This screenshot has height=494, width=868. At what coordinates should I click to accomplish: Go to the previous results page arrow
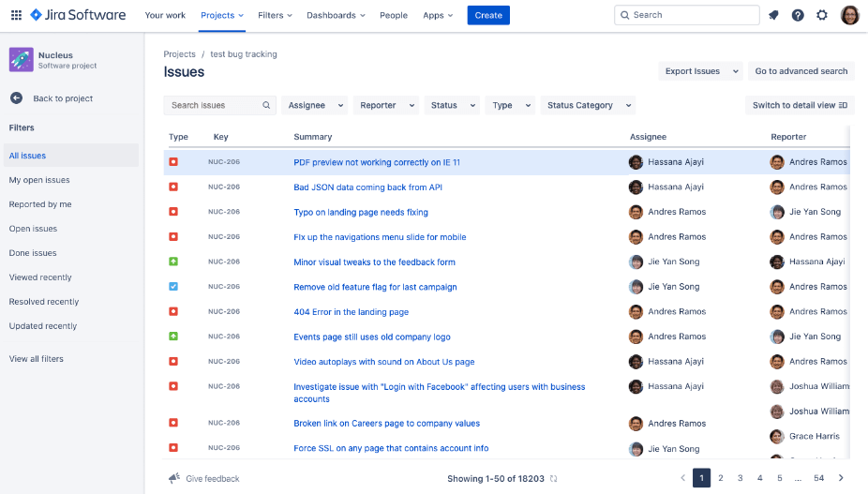[x=682, y=478]
